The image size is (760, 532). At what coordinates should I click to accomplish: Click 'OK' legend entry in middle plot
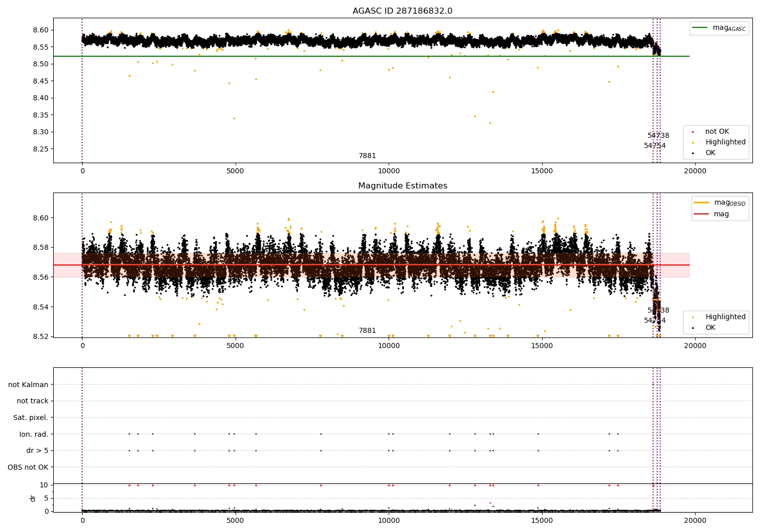pyautogui.click(x=710, y=328)
